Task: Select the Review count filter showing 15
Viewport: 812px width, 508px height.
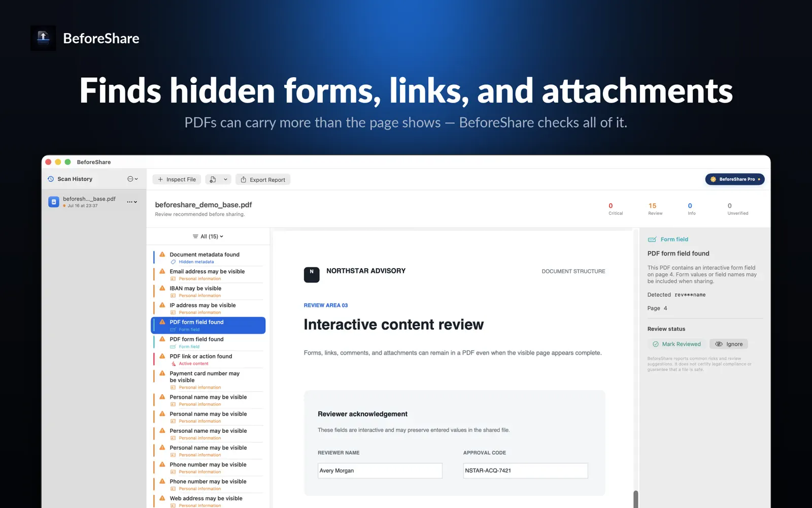Action: click(x=655, y=209)
